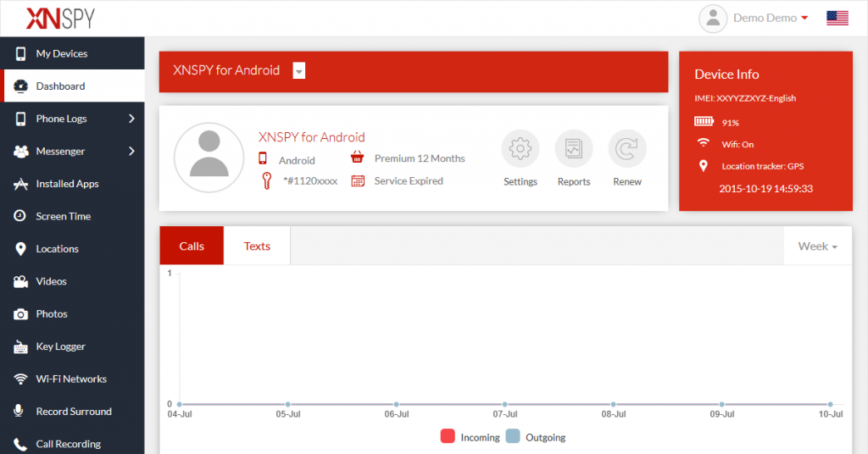Click the Record Surround microphone icon
The image size is (868, 454).
[x=19, y=411]
